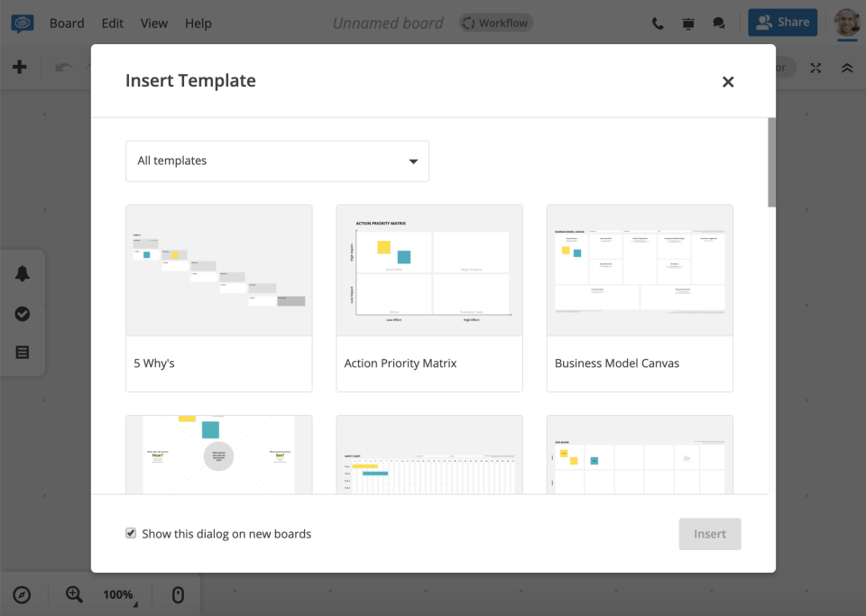Click the Share button

coord(782,23)
